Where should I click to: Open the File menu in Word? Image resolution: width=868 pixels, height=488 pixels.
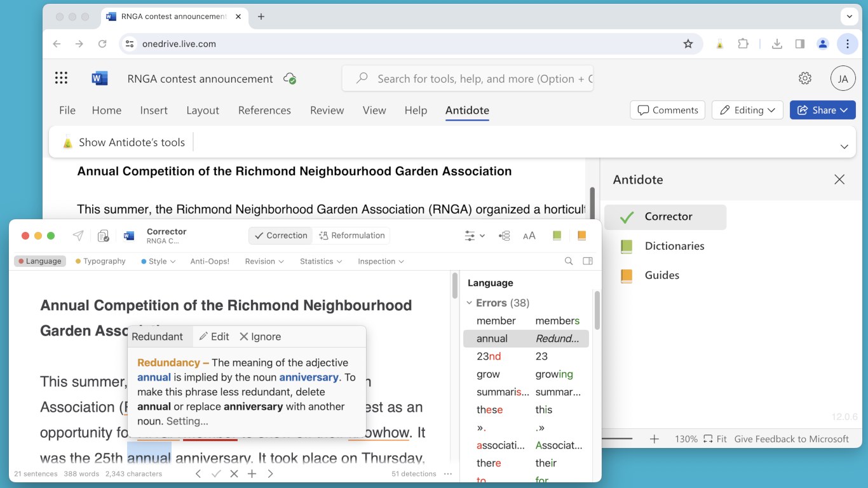[x=67, y=110]
